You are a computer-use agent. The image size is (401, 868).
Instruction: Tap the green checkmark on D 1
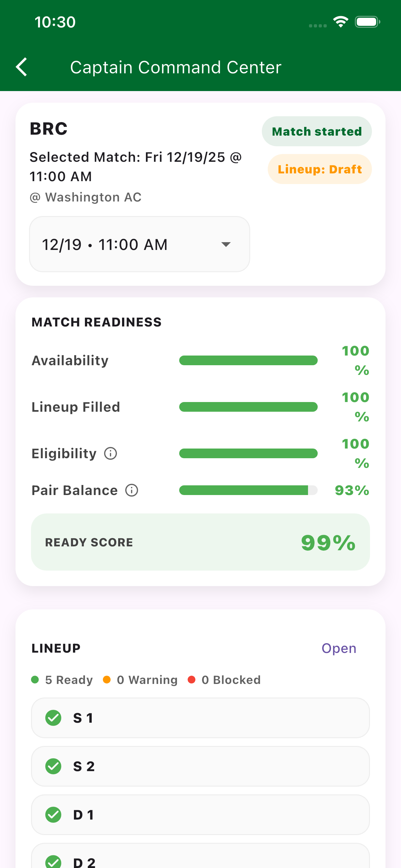point(53,815)
